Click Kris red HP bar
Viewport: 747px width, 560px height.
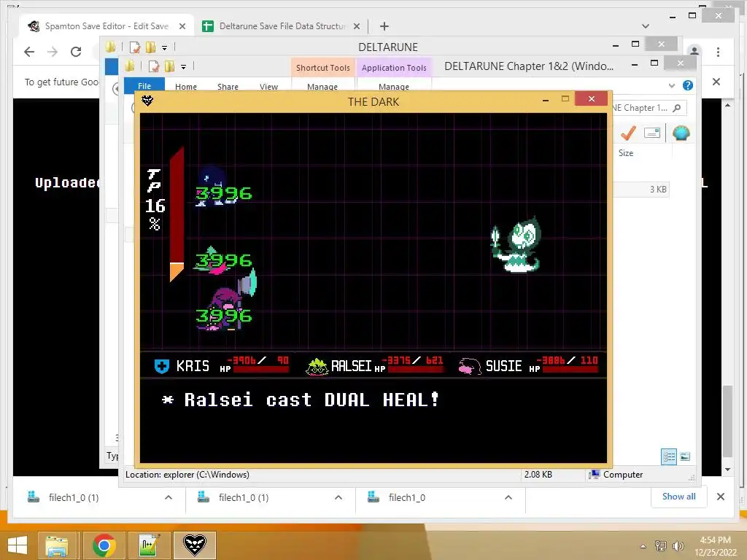[260, 368]
